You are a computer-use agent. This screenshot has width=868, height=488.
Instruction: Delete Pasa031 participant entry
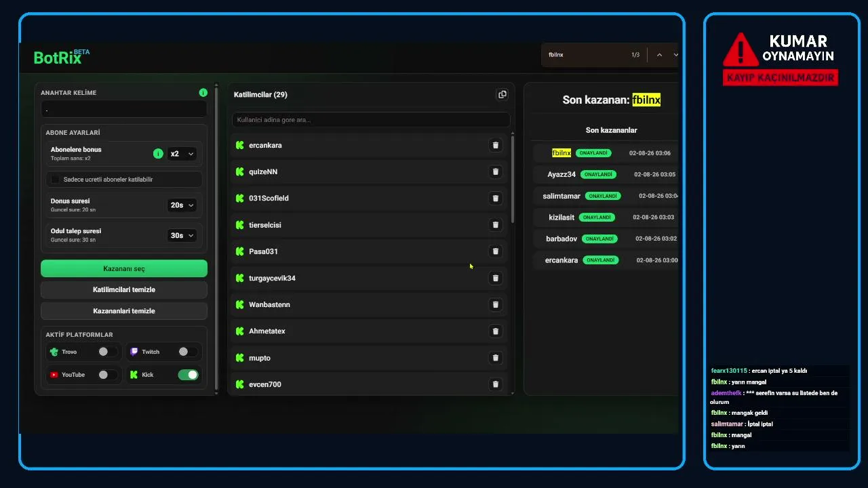click(495, 251)
